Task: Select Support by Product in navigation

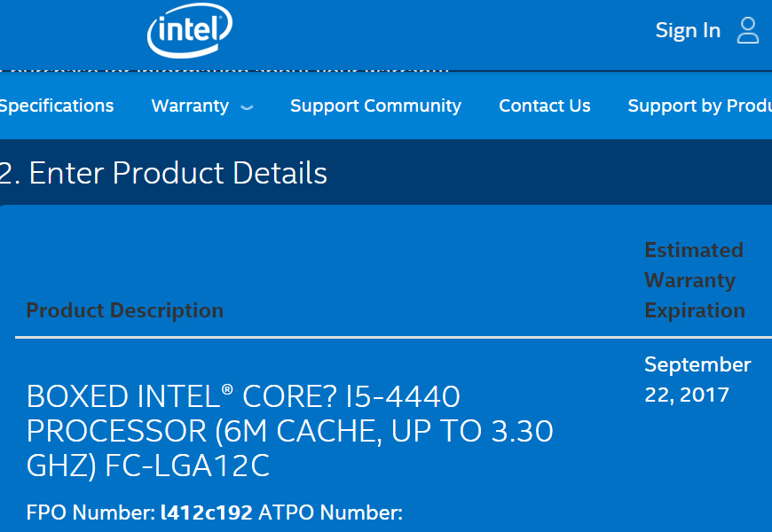Action: pyautogui.click(x=699, y=106)
